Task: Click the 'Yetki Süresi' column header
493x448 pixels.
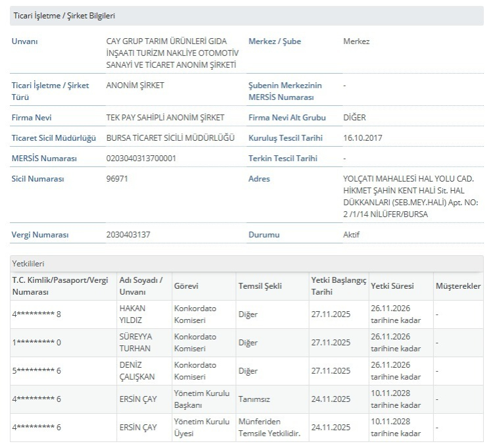Action: [392, 286]
